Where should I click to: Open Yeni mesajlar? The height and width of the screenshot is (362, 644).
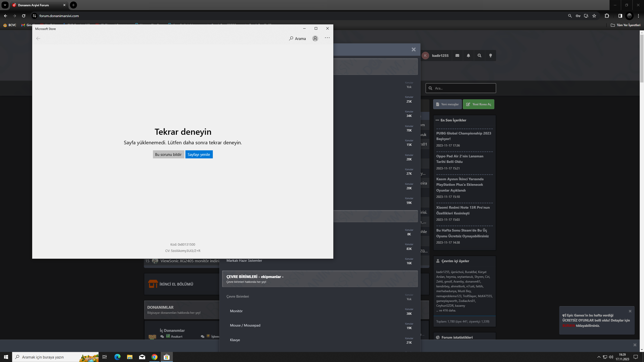pyautogui.click(x=447, y=104)
